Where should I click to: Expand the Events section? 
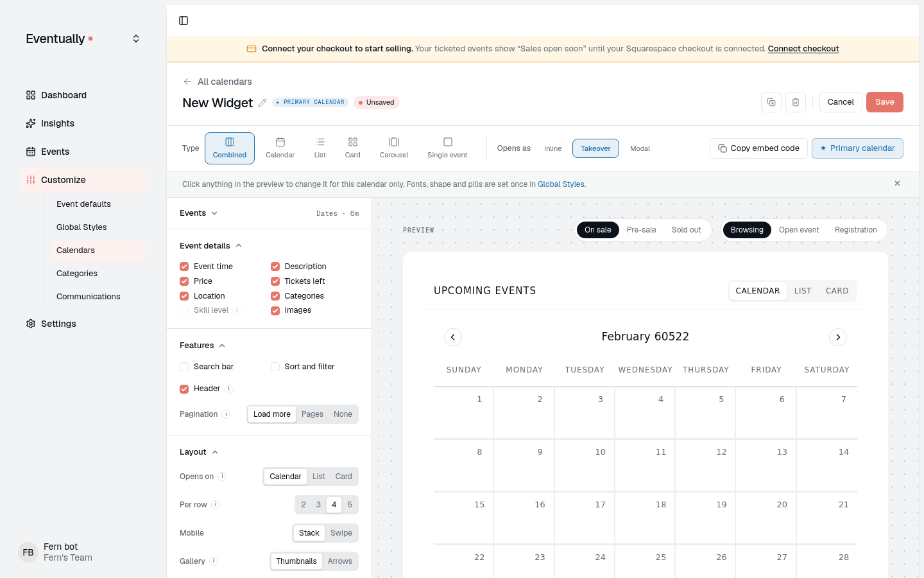(199, 213)
